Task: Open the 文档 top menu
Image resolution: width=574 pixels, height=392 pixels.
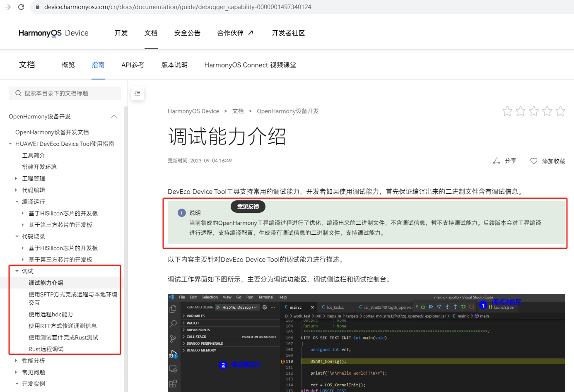Action: [x=151, y=33]
